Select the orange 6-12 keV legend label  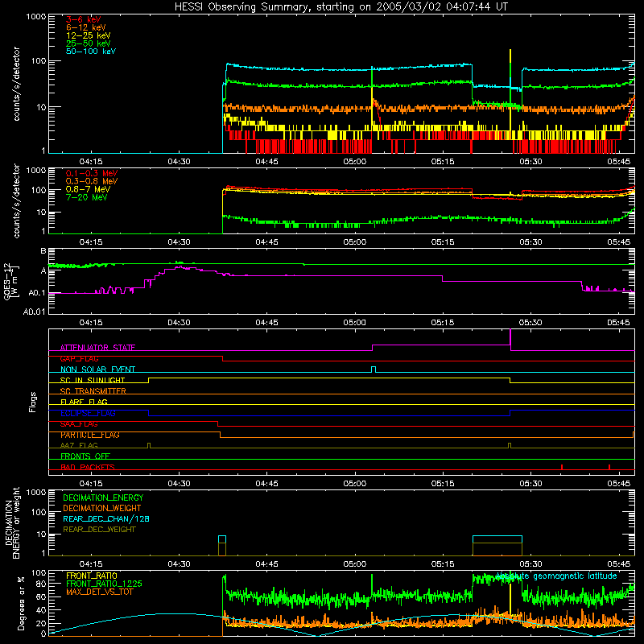(x=85, y=27)
